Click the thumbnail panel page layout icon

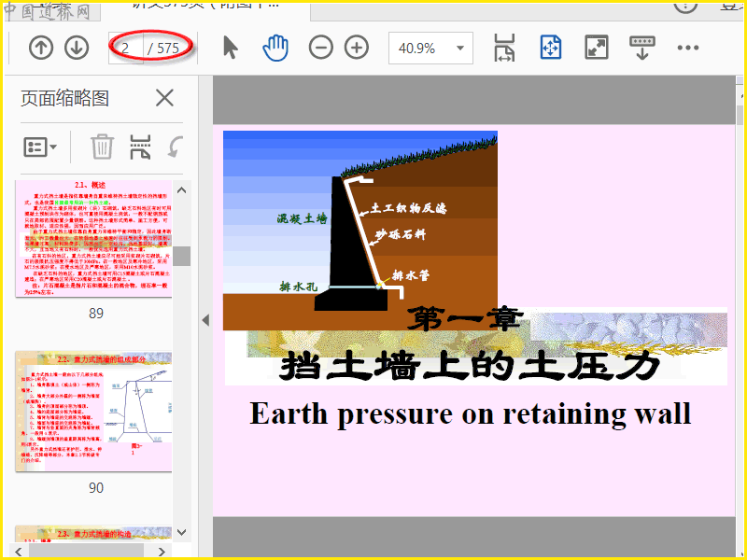pyautogui.click(x=140, y=147)
